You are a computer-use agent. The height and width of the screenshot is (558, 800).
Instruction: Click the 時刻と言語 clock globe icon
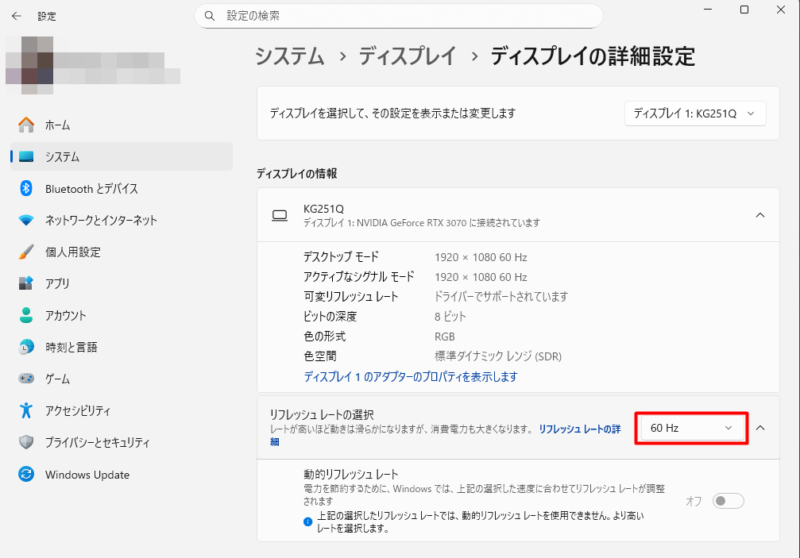[26, 347]
